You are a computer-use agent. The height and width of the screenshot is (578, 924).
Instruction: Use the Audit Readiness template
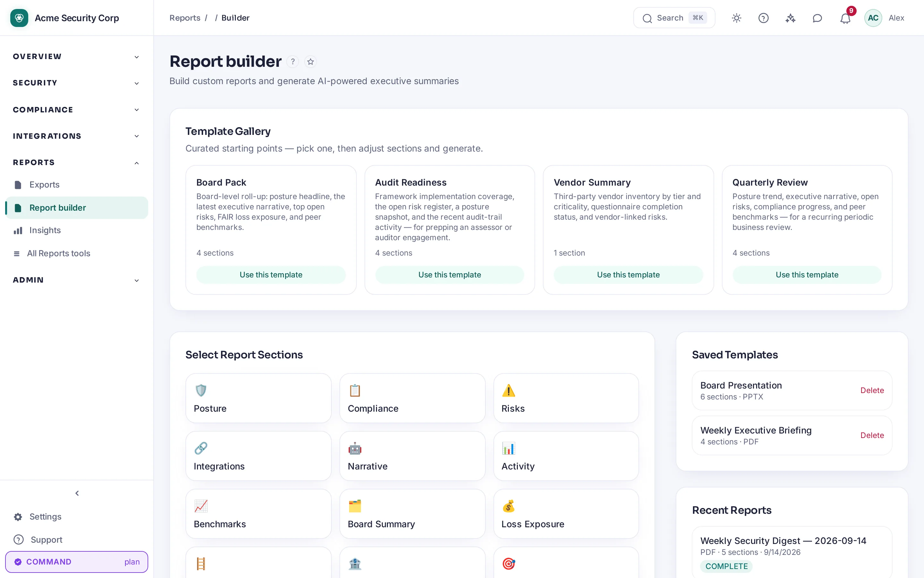[449, 275]
